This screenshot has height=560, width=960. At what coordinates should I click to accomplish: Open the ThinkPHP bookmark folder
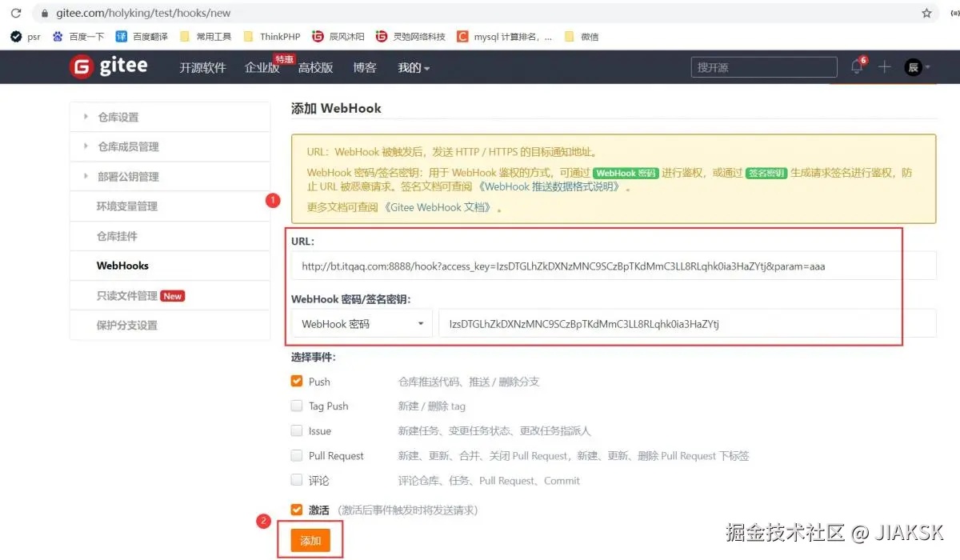271,37
